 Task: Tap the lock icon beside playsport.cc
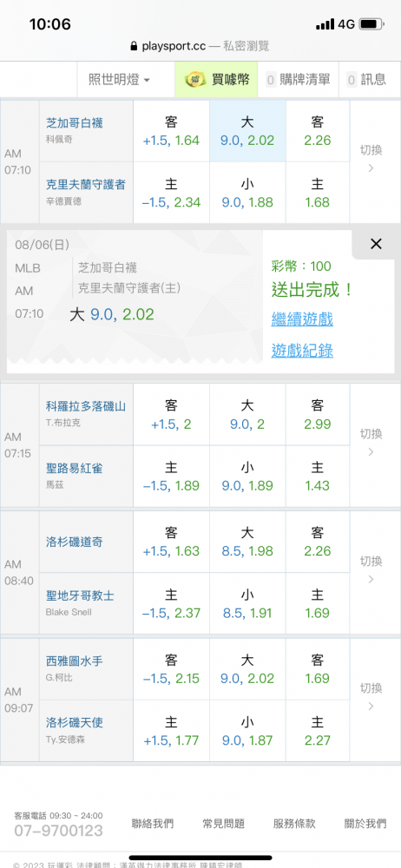pyautogui.click(x=133, y=46)
